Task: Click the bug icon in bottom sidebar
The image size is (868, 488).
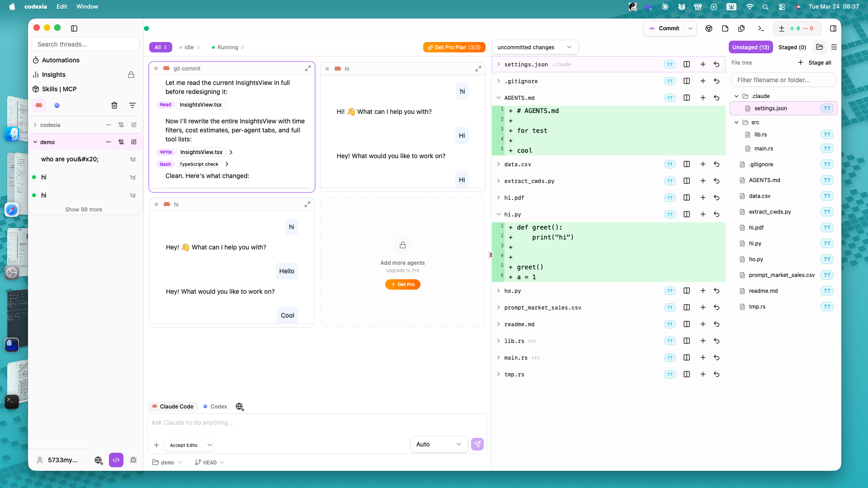Action: [x=133, y=460]
